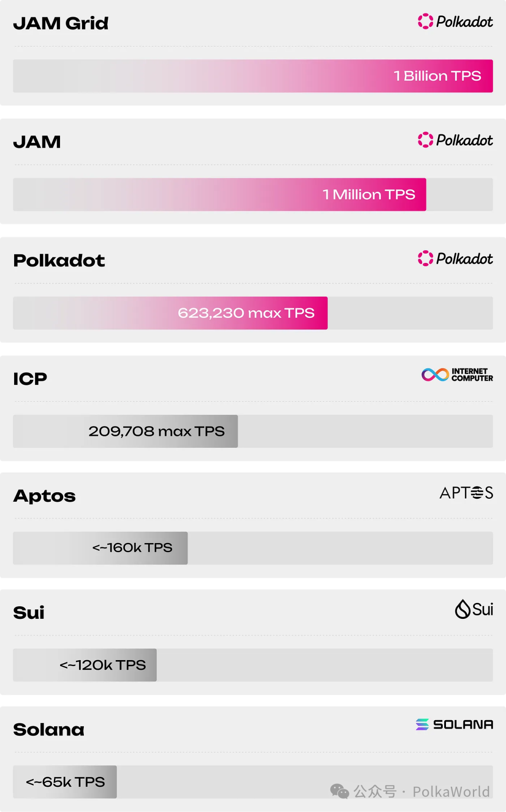Click the PolkaWorld watermark text
The height and width of the screenshot is (812, 506).
point(451,792)
